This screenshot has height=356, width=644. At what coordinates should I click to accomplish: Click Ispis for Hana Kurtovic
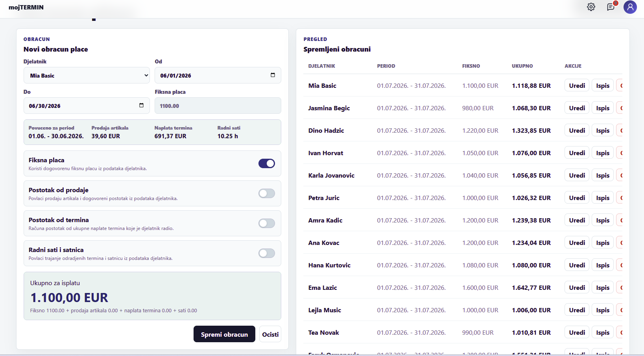[603, 265]
